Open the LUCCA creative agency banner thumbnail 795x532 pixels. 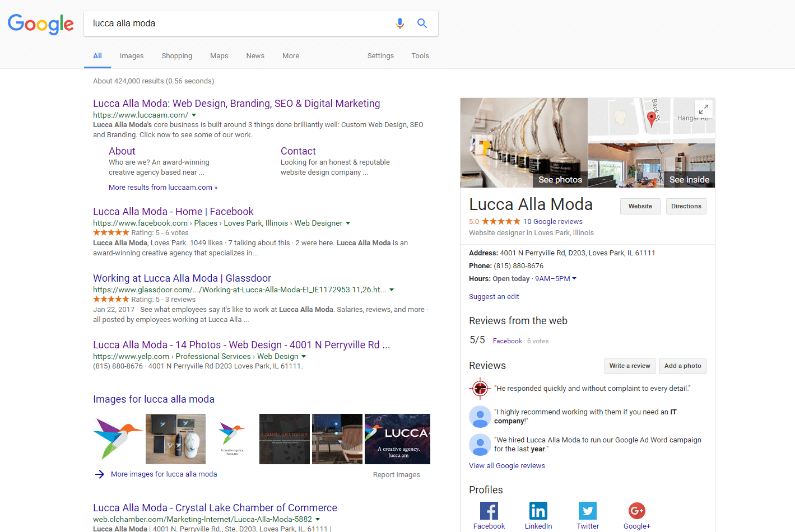(x=397, y=439)
